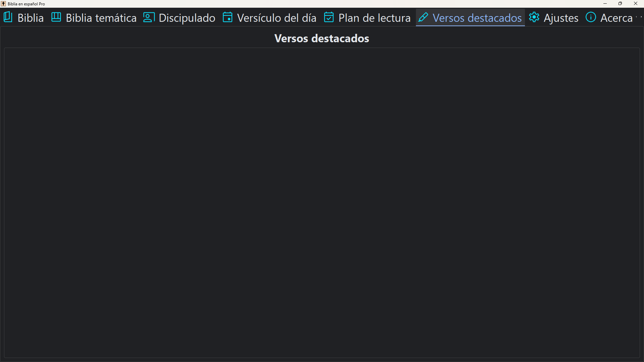Viewport: 644px width, 362px height.
Task: Click the Versículo del día calendar icon
Action: [x=228, y=17]
